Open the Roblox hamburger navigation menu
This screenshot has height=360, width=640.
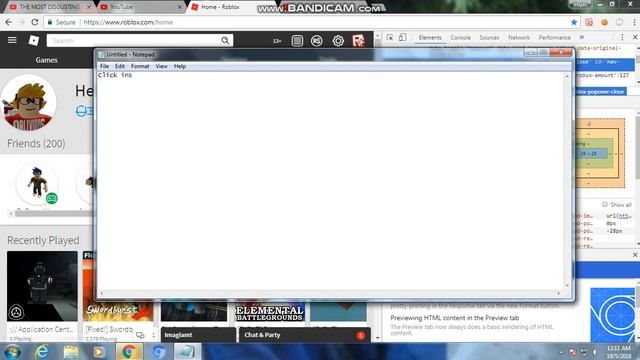(12, 40)
